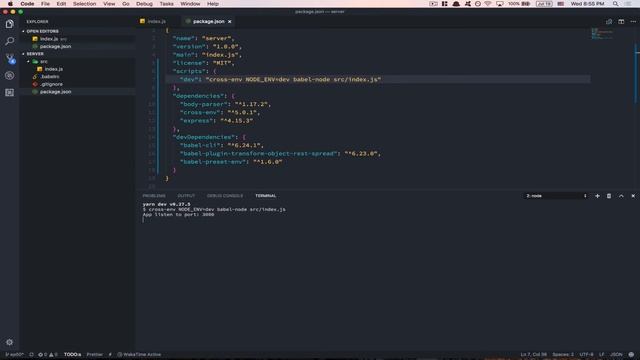
Task: Open the Go menu
Action: [x=126, y=4]
